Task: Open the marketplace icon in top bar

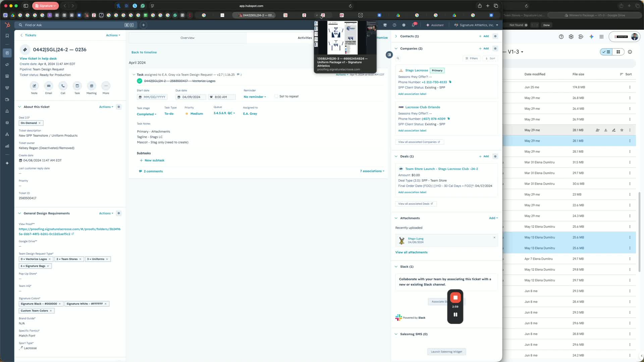Action: click(385, 25)
